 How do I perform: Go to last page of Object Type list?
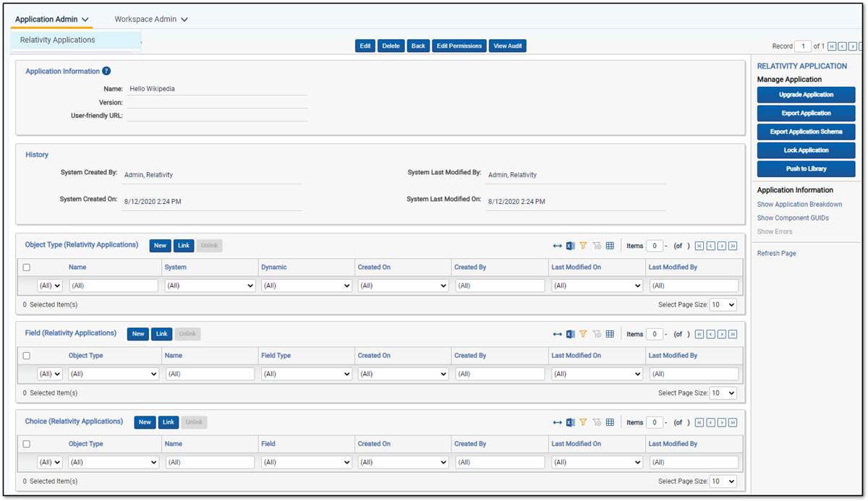pyautogui.click(x=733, y=246)
